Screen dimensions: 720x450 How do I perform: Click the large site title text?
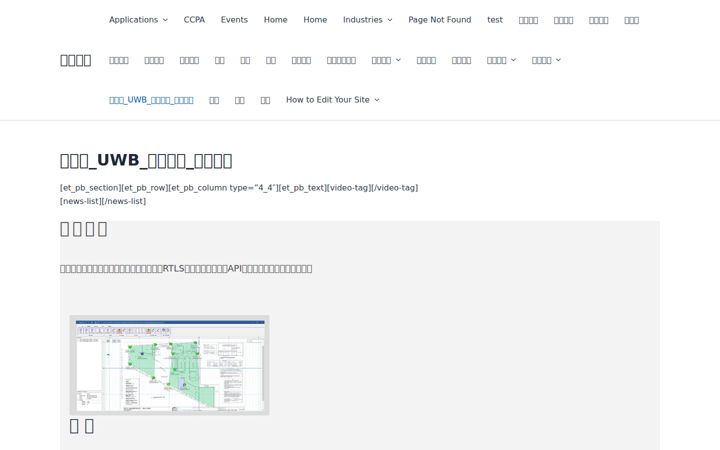(76, 60)
